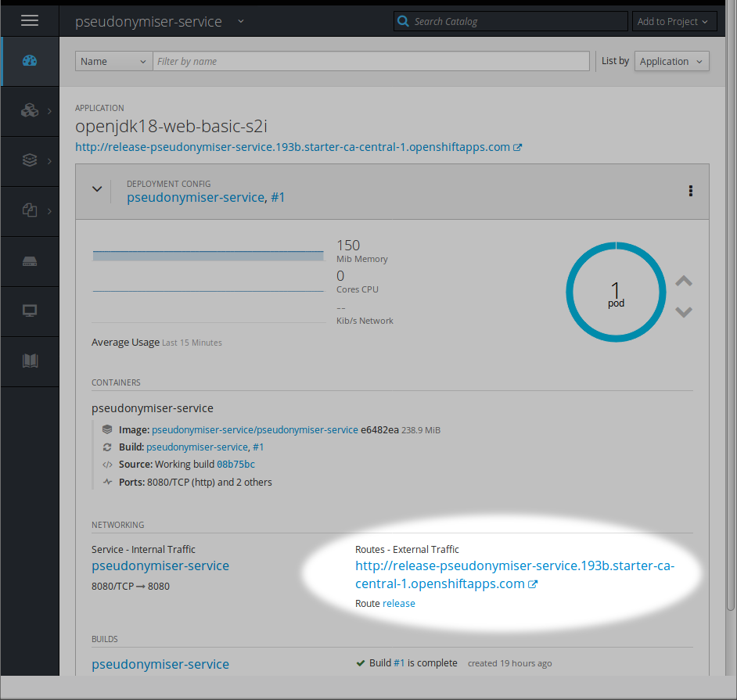The width and height of the screenshot is (737, 700).
Task: Click the Filter by name input
Action: pos(371,62)
